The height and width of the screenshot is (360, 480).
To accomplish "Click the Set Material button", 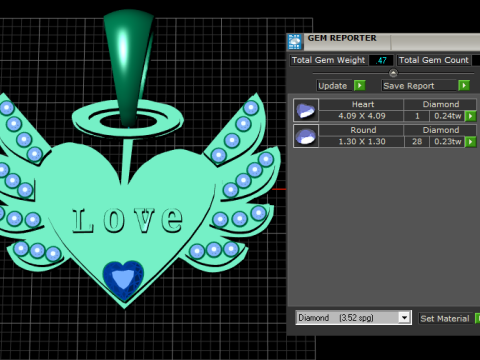I will [x=446, y=319].
